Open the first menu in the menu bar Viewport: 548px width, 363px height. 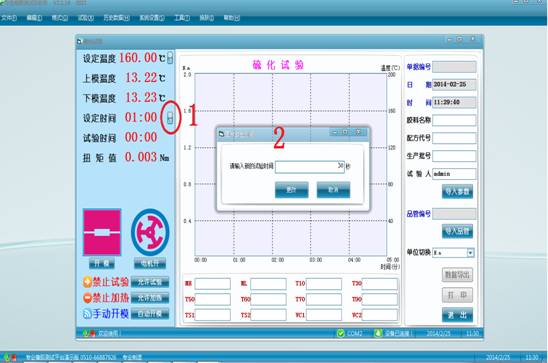(9, 17)
